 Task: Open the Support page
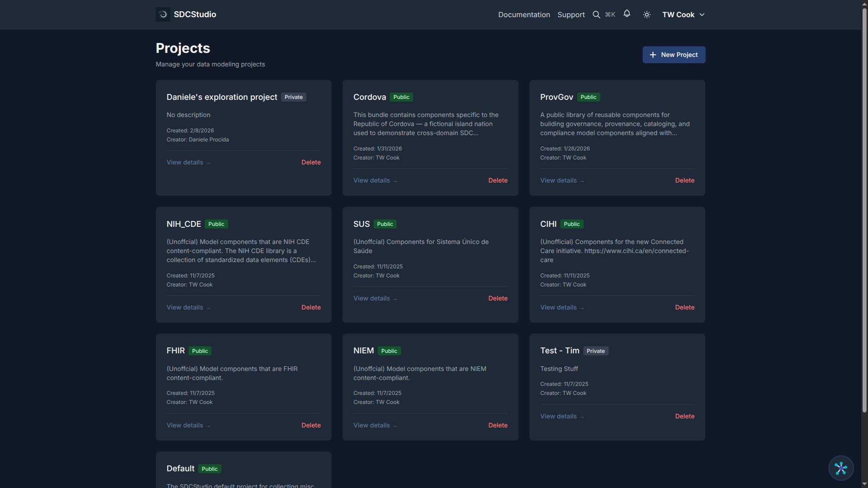pos(571,14)
